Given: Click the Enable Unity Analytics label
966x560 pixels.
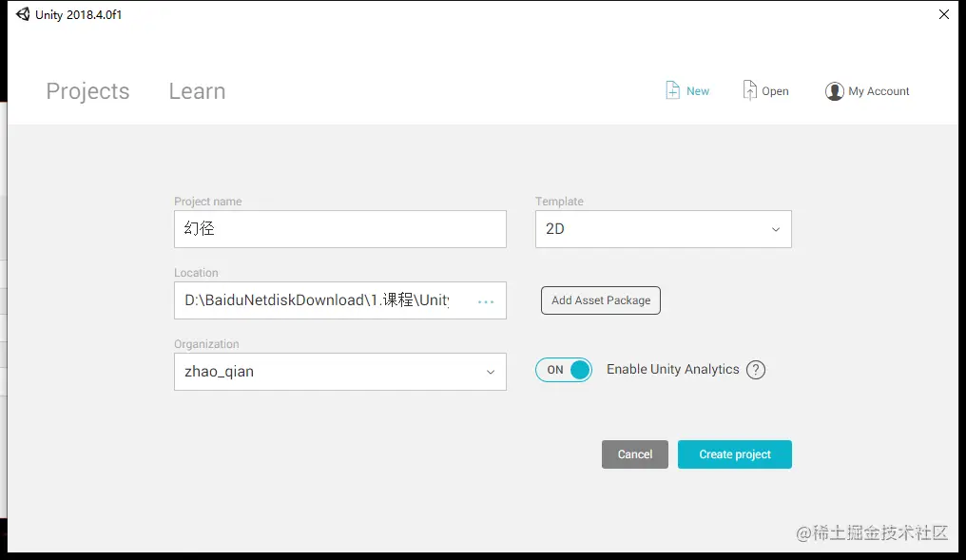Looking at the screenshot, I should click(x=673, y=369).
